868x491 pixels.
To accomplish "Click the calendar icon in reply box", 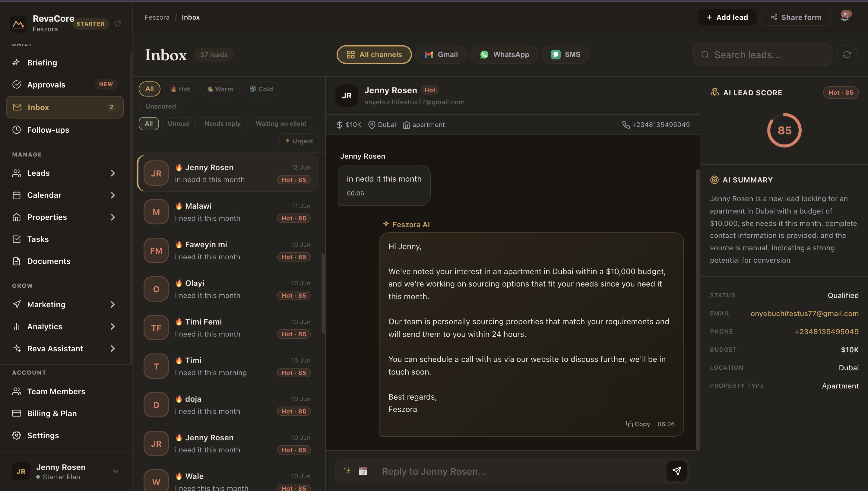I will pyautogui.click(x=363, y=471).
